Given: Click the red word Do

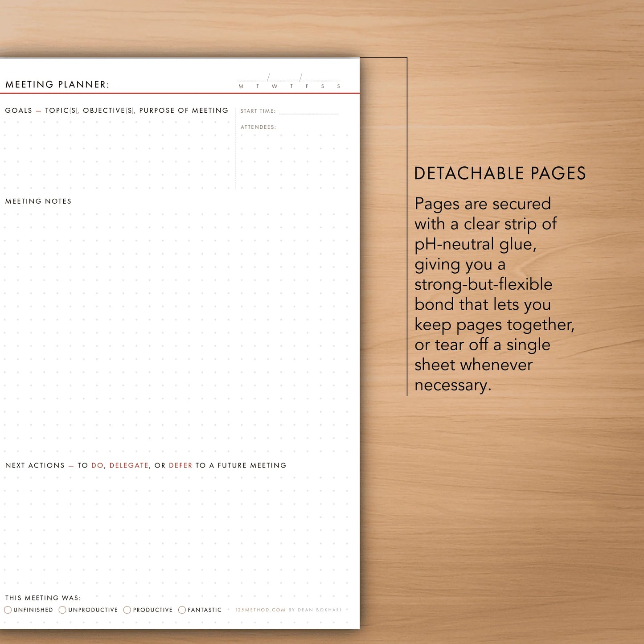Looking at the screenshot, I should (x=97, y=465).
